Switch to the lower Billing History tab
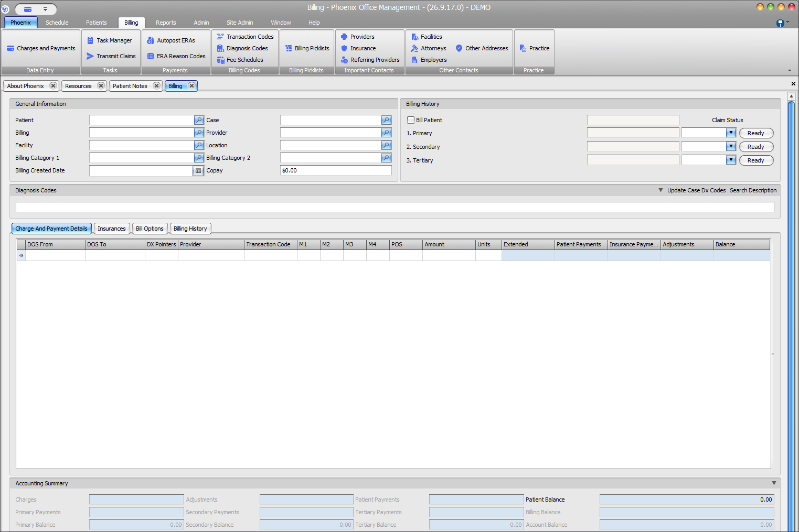 click(190, 229)
